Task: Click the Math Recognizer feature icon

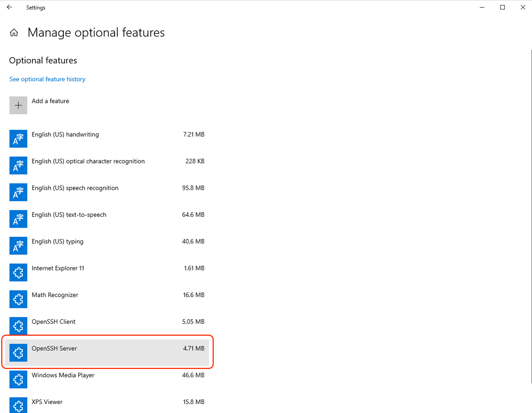Action: pyautogui.click(x=18, y=299)
